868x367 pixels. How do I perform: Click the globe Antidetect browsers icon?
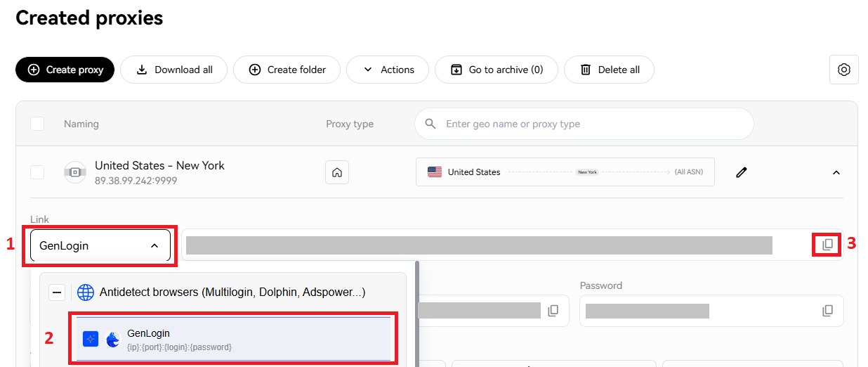86,292
